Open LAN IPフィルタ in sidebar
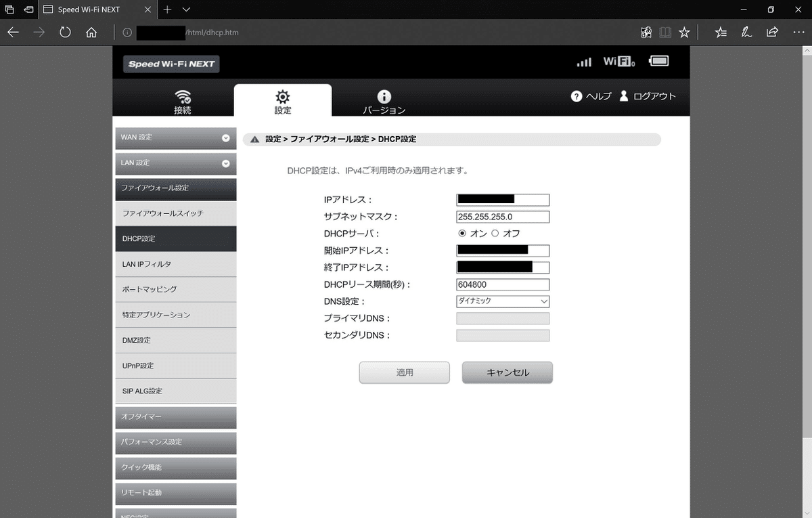812x518 pixels. (x=176, y=264)
